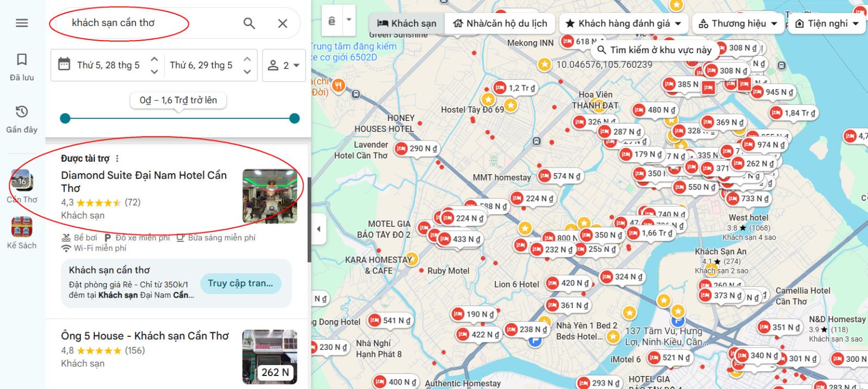Expand the Khách hàng đánh giá dropdown

pyautogui.click(x=623, y=23)
